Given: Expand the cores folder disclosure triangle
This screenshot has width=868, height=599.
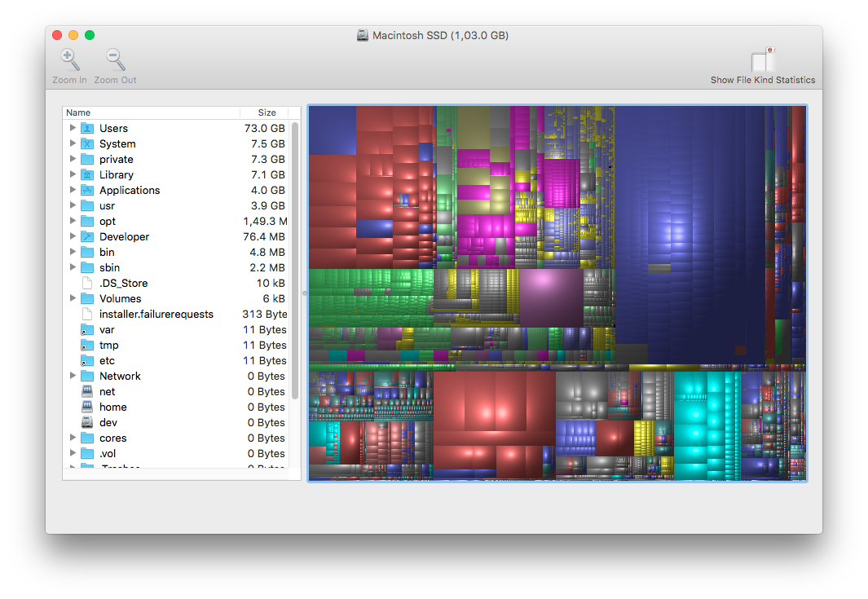Looking at the screenshot, I should 73,438.
